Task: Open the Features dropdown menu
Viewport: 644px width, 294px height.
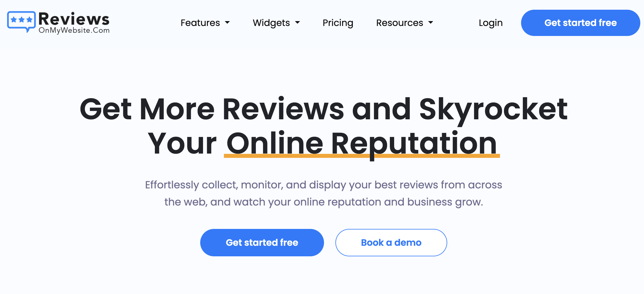Action: click(x=205, y=23)
